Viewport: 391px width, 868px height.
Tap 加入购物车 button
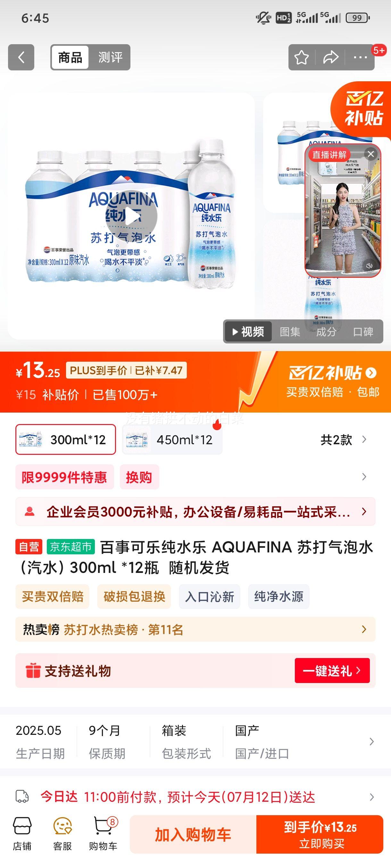[x=193, y=834]
